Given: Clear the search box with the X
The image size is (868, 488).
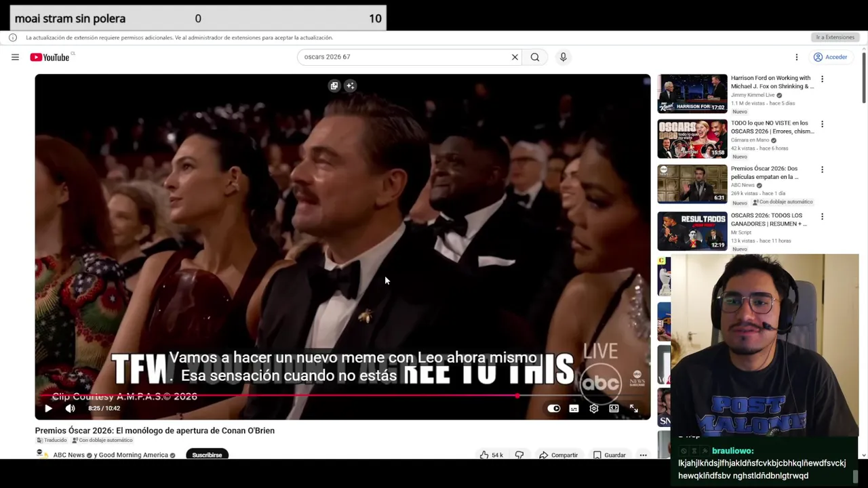Looking at the screenshot, I should 515,57.
